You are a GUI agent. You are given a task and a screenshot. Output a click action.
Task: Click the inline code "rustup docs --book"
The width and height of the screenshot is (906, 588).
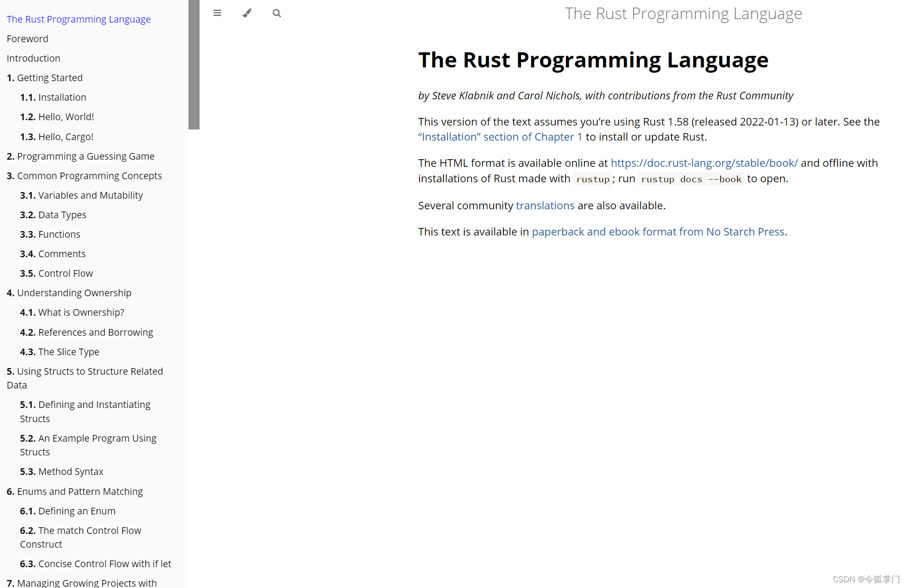[x=691, y=179]
